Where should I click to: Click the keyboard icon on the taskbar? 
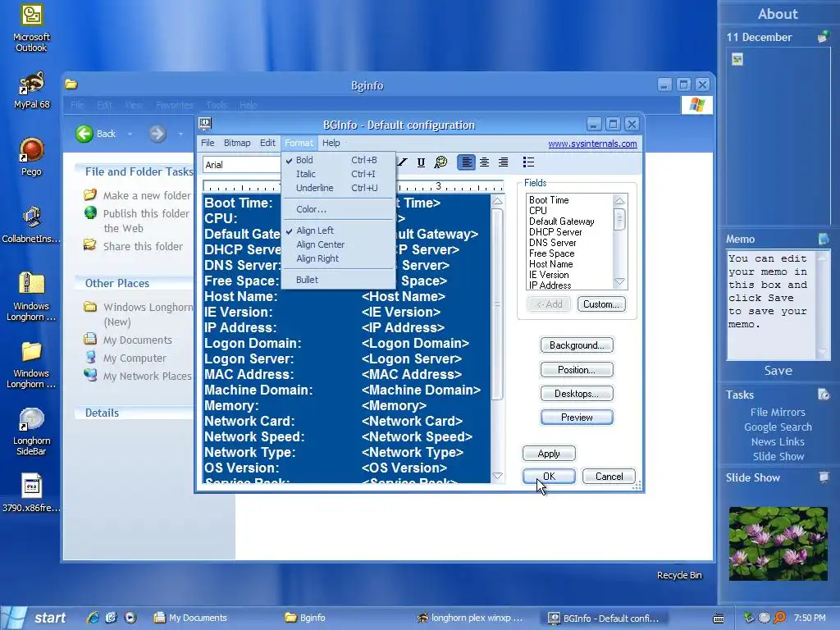click(x=719, y=619)
